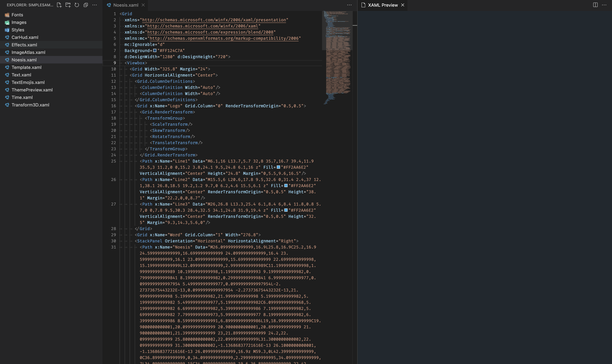612x364 pixels.
Task: Open Line1 Fill color swatch
Action: (278, 167)
